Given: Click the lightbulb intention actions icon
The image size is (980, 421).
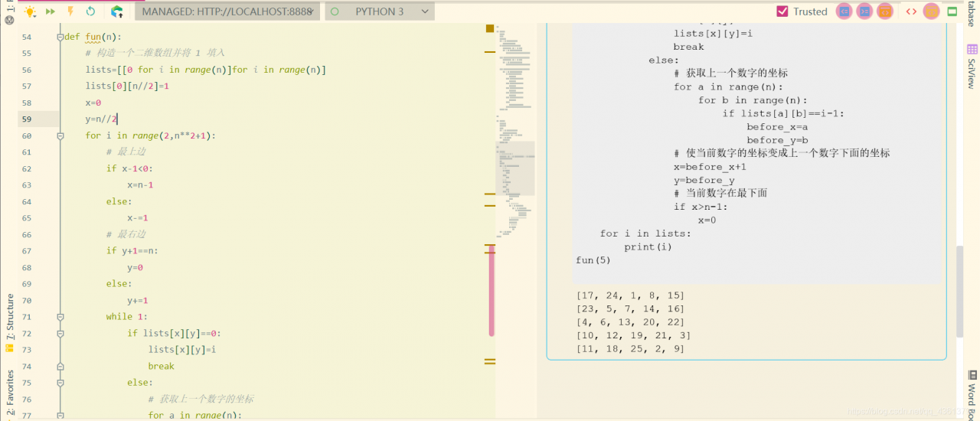Looking at the screenshot, I should click(30, 11).
